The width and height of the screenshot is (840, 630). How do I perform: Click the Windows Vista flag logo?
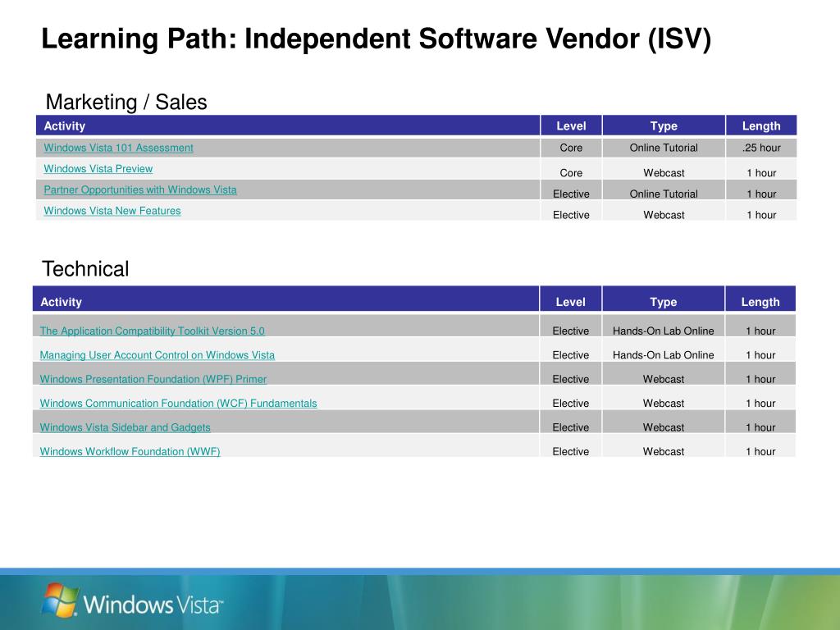click(x=59, y=600)
